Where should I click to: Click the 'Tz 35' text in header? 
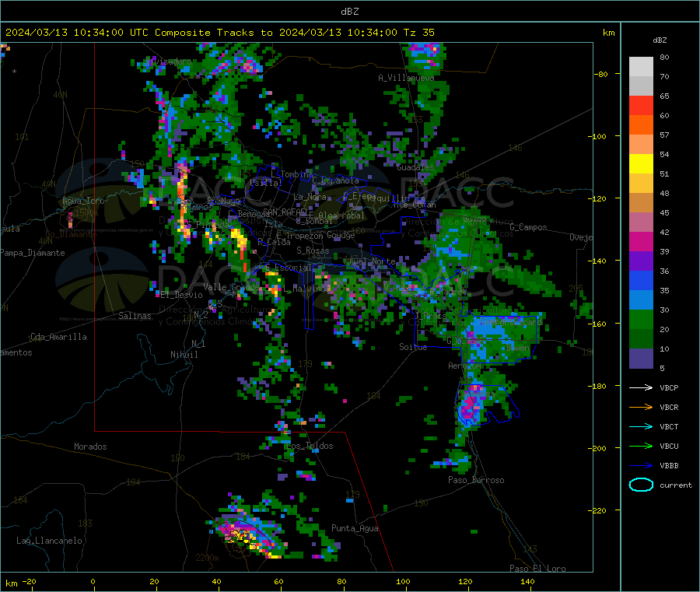pos(418,33)
